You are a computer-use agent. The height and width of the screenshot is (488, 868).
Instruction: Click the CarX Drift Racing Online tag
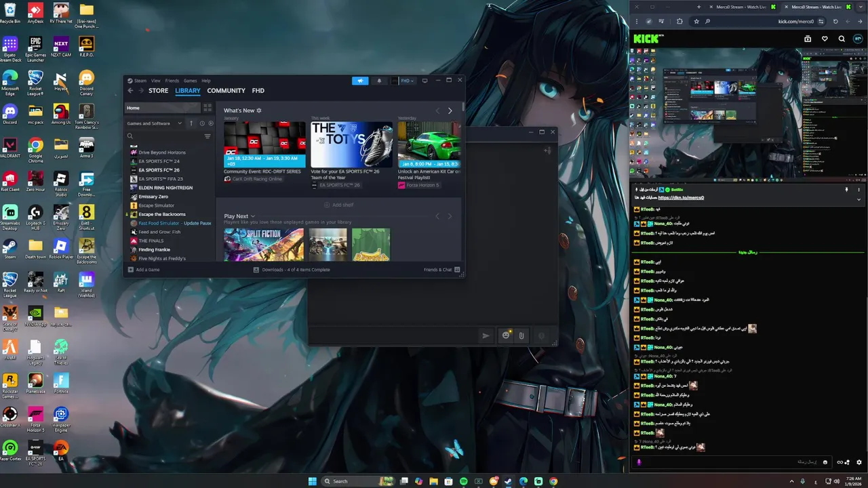click(x=253, y=179)
